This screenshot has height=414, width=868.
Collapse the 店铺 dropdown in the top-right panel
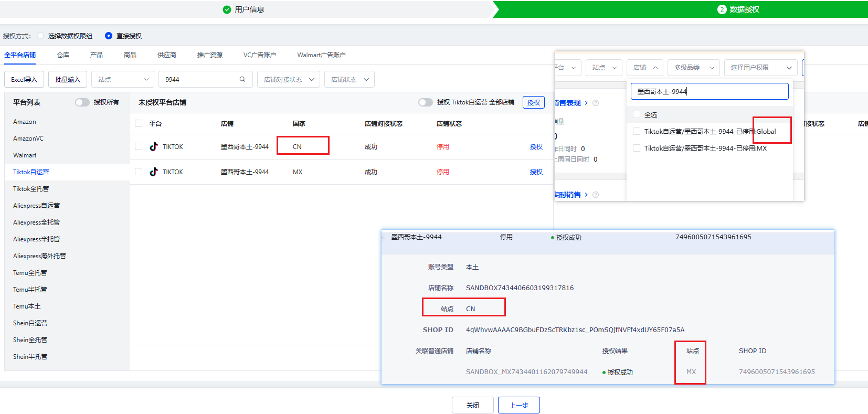coord(645,67)
